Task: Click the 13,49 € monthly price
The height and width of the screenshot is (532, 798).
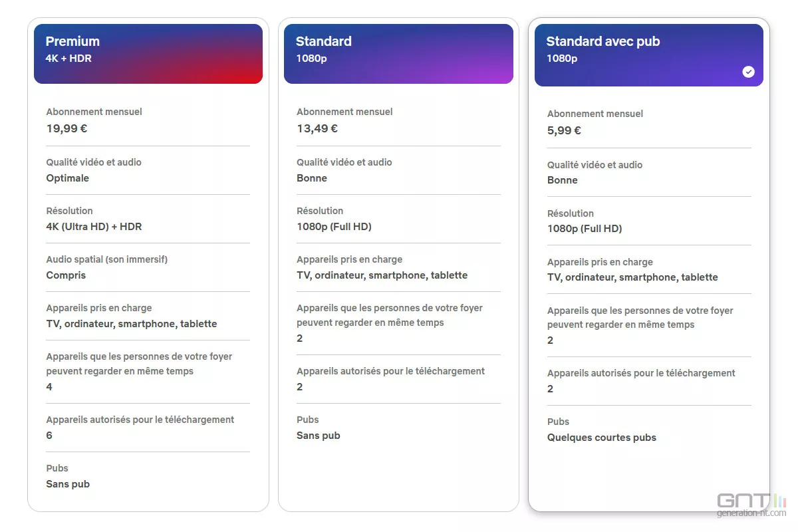Action: pyautogui.click(x=317, y=128)
